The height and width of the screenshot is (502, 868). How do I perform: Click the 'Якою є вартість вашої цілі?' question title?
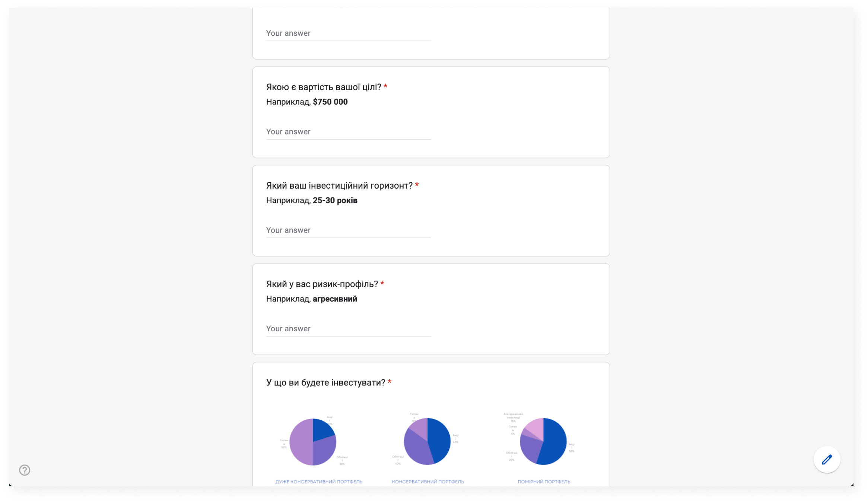click(x=324, y=87)
